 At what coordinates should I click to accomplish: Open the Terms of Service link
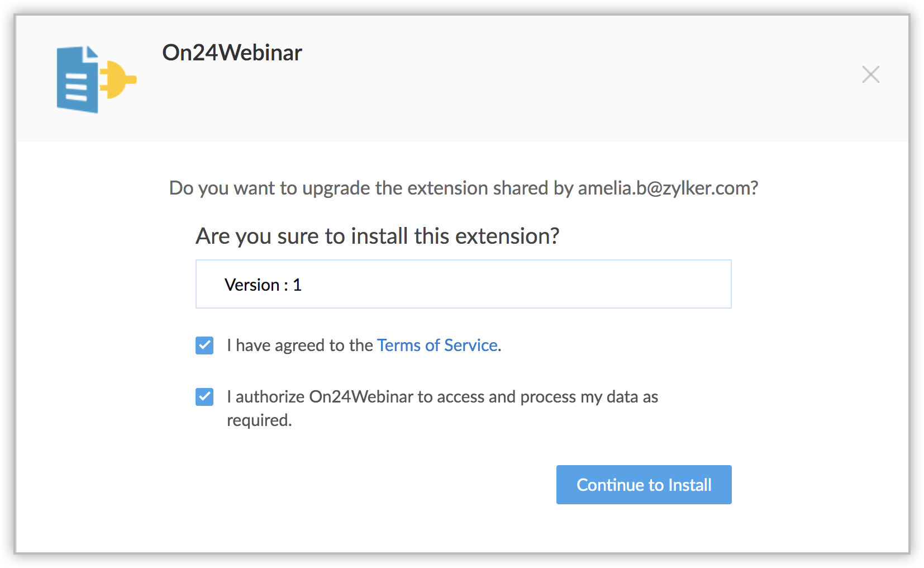click(x=437, y=345)
